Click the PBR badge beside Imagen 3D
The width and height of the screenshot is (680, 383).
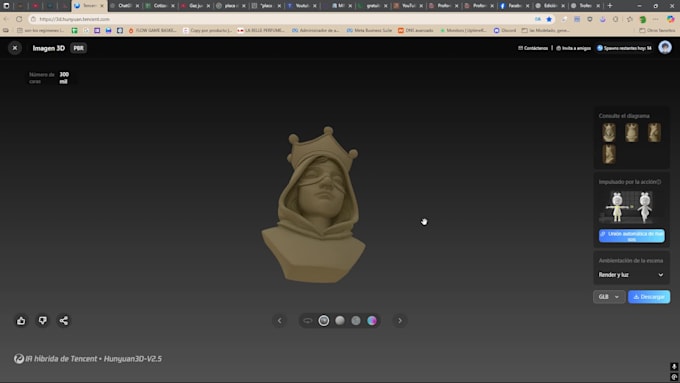click(x=78, y=48)
